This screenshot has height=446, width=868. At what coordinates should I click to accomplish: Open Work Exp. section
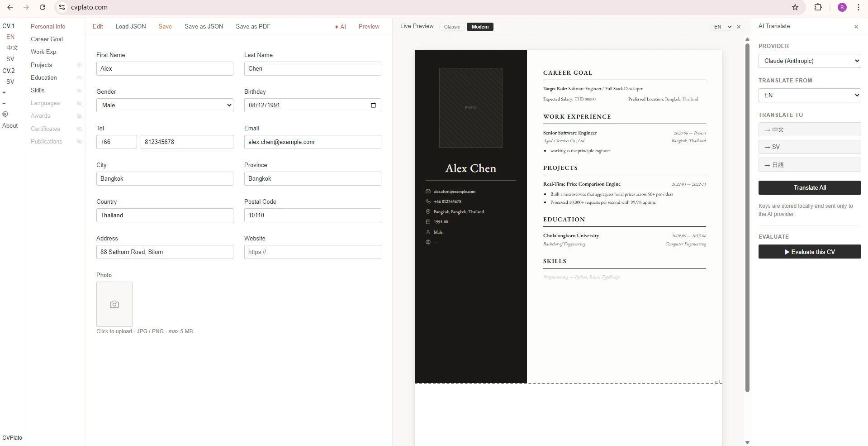click(x=44, y=52)
